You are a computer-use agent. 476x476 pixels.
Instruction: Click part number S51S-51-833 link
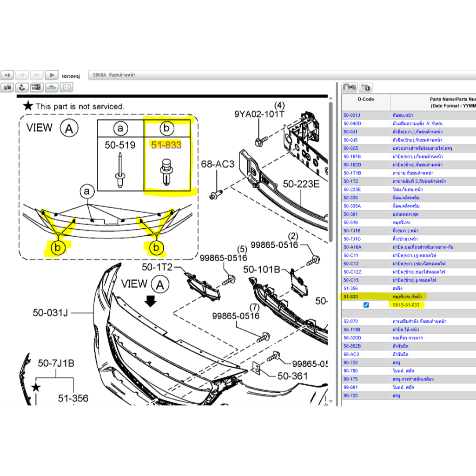(406, 305)
